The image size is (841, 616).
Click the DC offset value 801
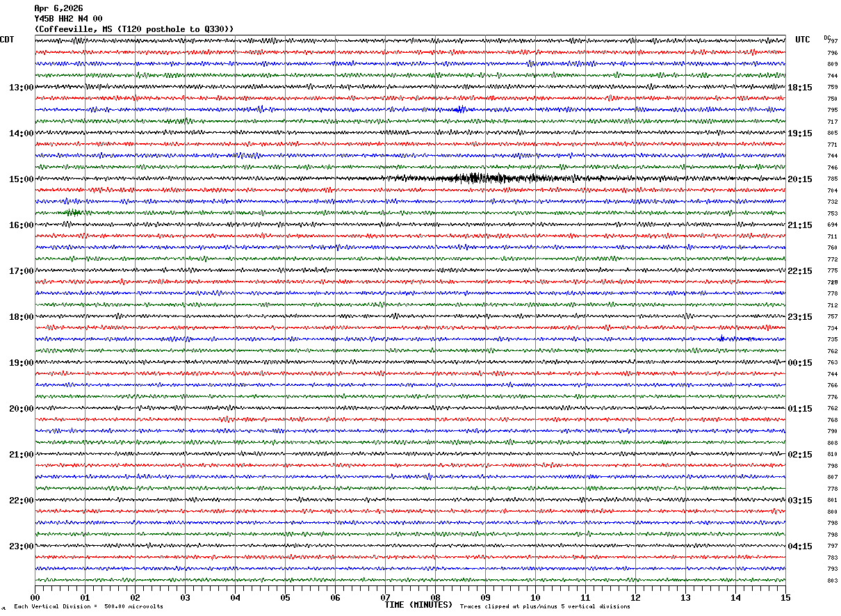tap(832, 500)
